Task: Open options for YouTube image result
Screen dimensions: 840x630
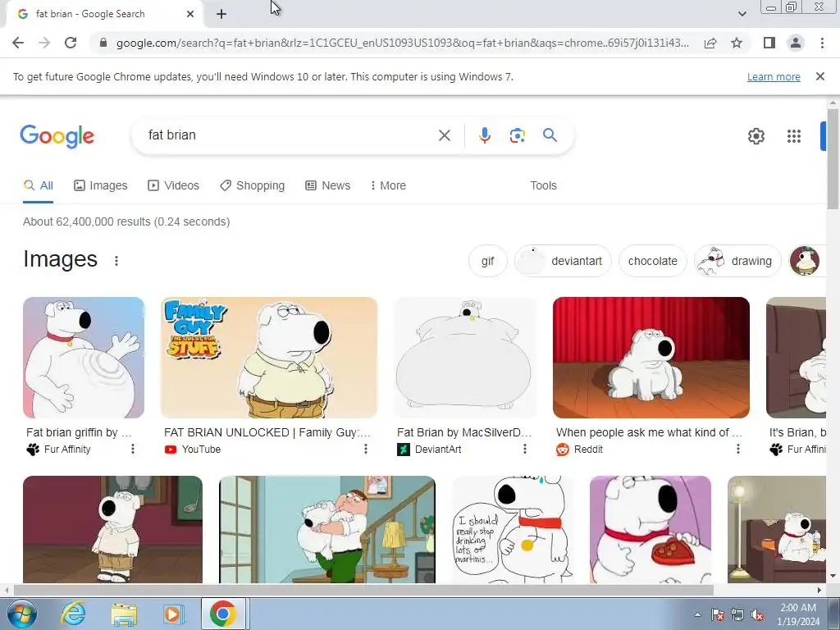Action: click(365, 449)
